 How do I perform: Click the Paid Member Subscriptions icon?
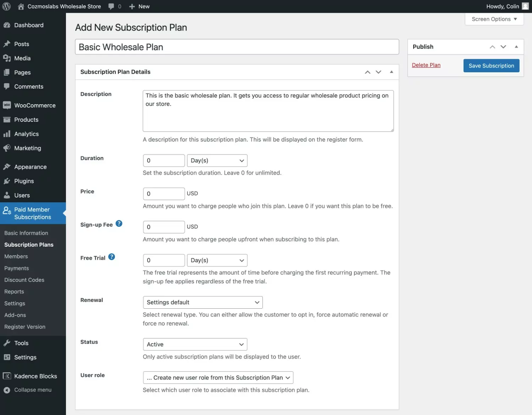pyautogui.click(x=7, y=211)
